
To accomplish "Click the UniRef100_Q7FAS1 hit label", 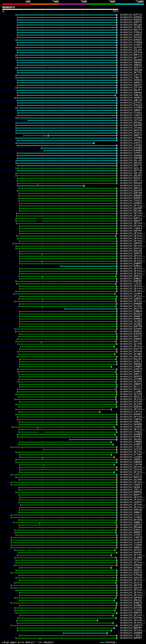I will pos(131,103).
